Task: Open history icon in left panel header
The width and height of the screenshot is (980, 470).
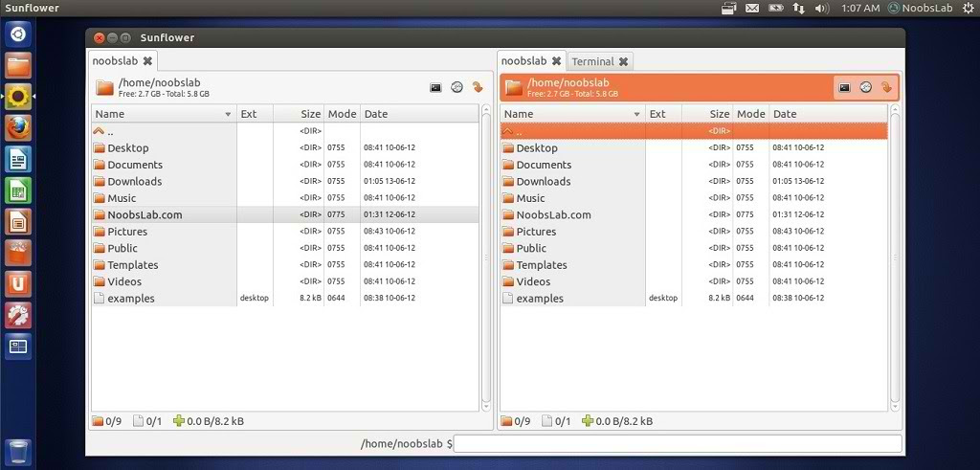Action: tap(457, 87)
